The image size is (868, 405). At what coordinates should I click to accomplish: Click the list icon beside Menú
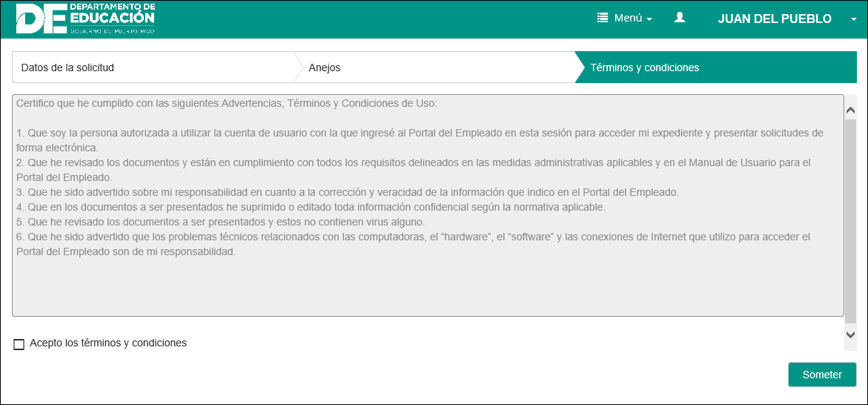point(603,19)
